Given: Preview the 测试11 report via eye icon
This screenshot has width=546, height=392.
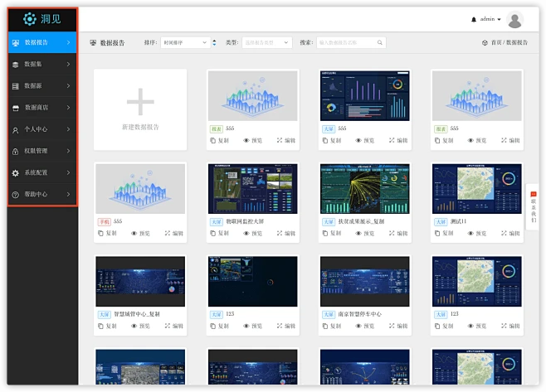Looking at the screenshot, I should 471,234.
